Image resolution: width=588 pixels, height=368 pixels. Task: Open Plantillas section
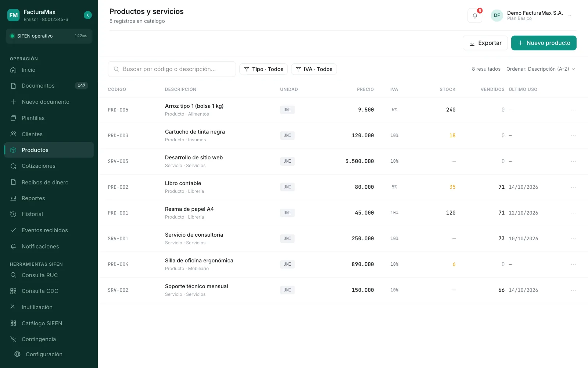coord(49,118)
